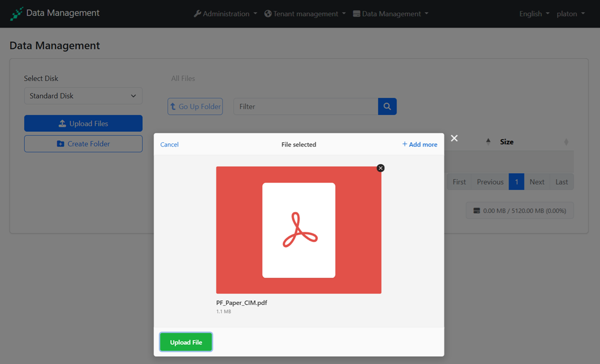The image size is (600, 364).
Task: Click the disk storage usage indicator
Action: coord(520,211)
